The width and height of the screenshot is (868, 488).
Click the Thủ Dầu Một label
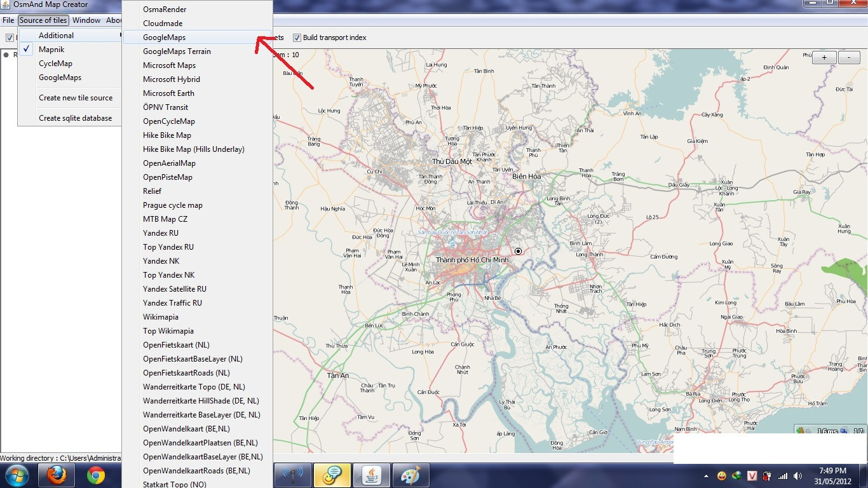click(x=452, y=161)
